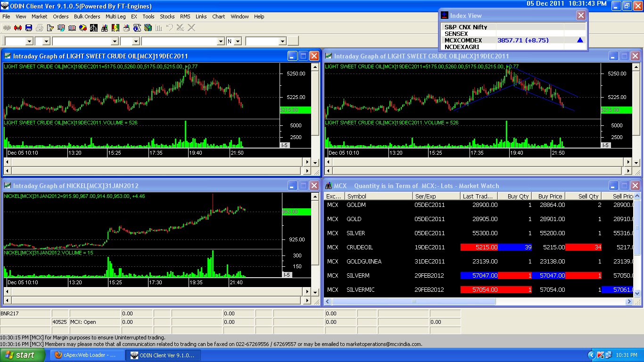Image resolution: width=644 pixels, height=362 pixels.
Task: Click the red 5215.00 last traded price cell
Action: coord(479,247)
